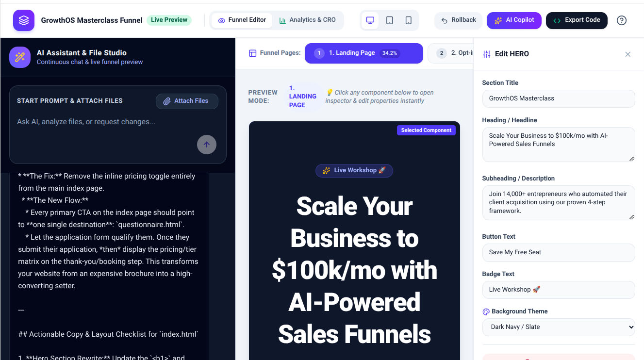Select the 1. Landing Page funnel step
Screen dimensions: 644x360
(364, 53)
